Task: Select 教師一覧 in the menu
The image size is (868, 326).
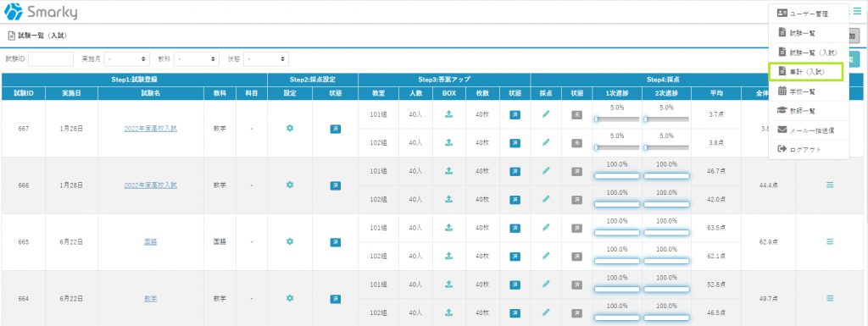Action: [x=808, y=111]
